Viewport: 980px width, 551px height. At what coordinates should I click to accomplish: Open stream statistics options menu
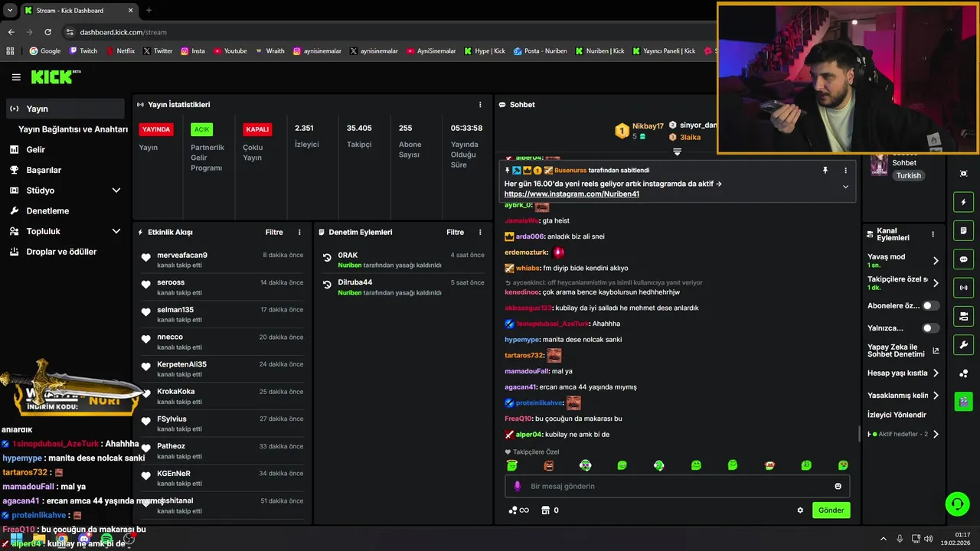point(480,104)
